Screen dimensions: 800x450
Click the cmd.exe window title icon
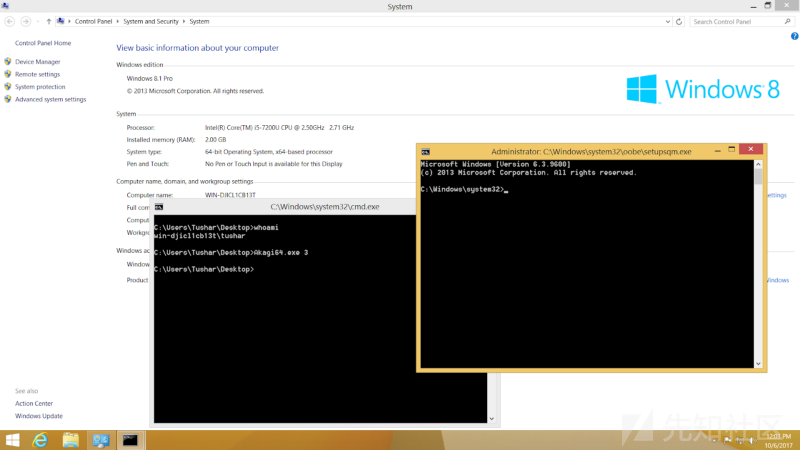point(159,207)
